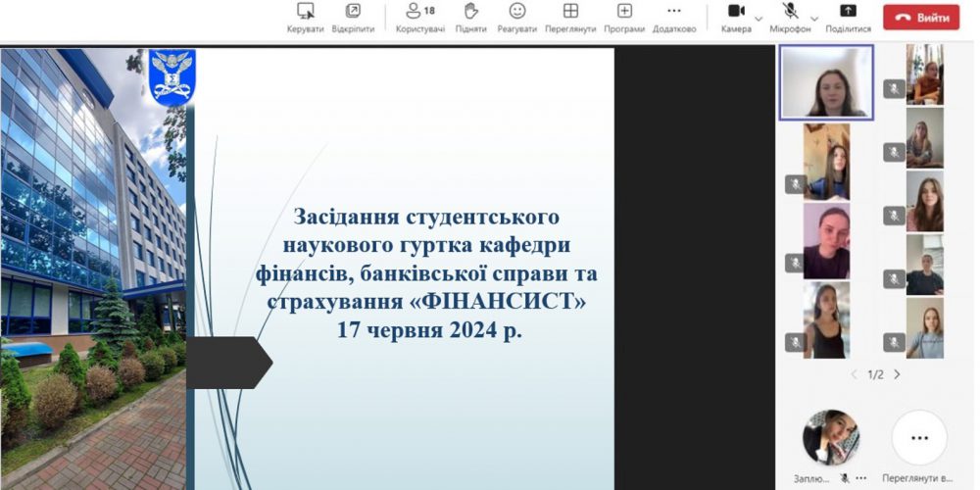Open the Переглянути в... overflow participants button
The width and height of the screenshot is (980, 490).
[919, 437]
